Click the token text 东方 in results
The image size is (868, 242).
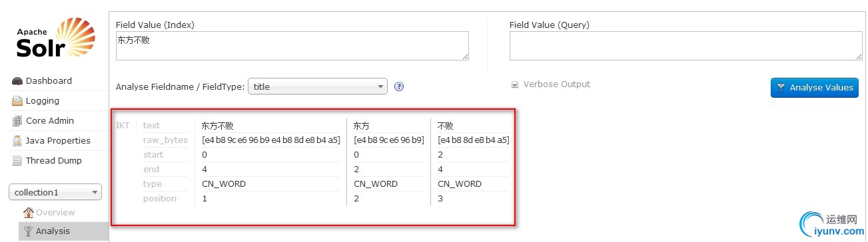tap(362, 126)
